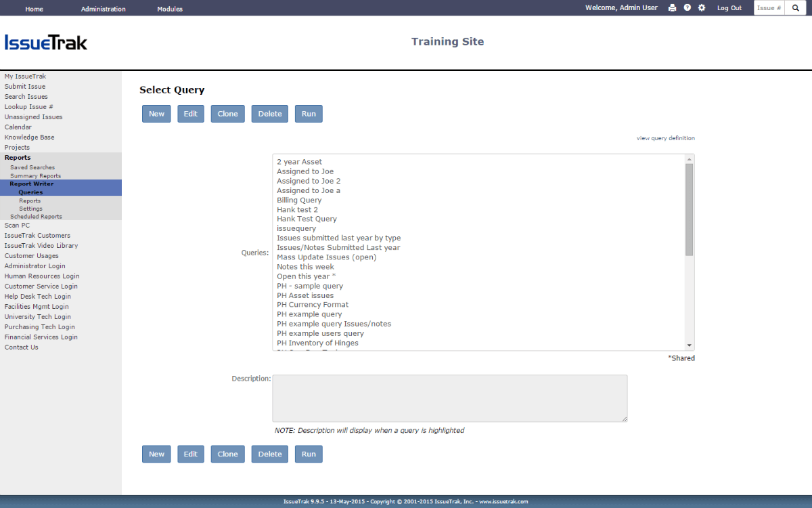
Task: Click the queries list scroll down arrow
Action: tap(689, 345)
